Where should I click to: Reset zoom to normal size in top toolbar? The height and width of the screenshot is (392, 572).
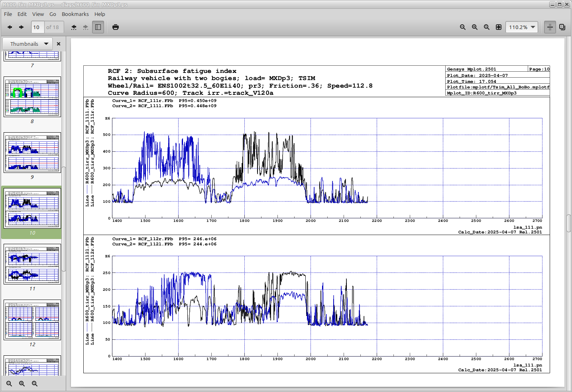click(x=487, y=27)
